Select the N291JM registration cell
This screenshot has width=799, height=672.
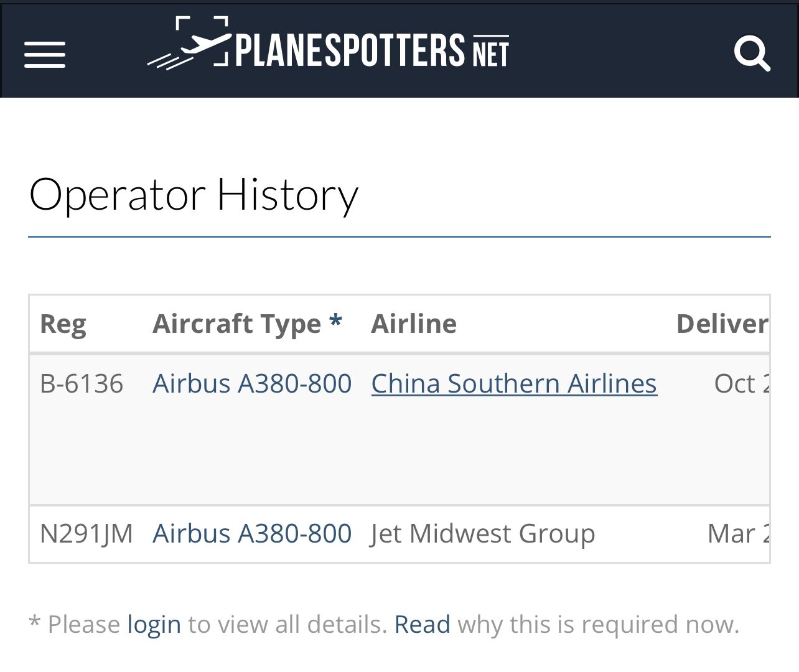click(x=86, y=534)
